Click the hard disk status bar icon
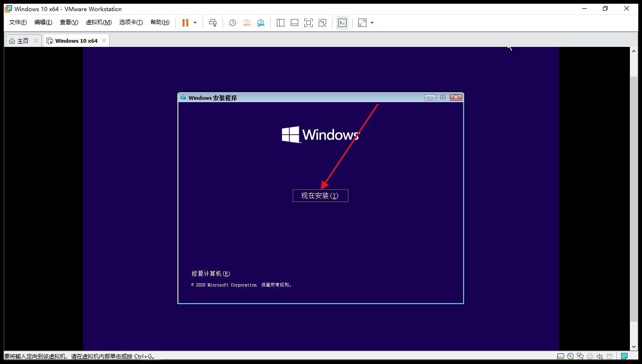Viewport: 642px width, 364px height. tap(561, 357)
